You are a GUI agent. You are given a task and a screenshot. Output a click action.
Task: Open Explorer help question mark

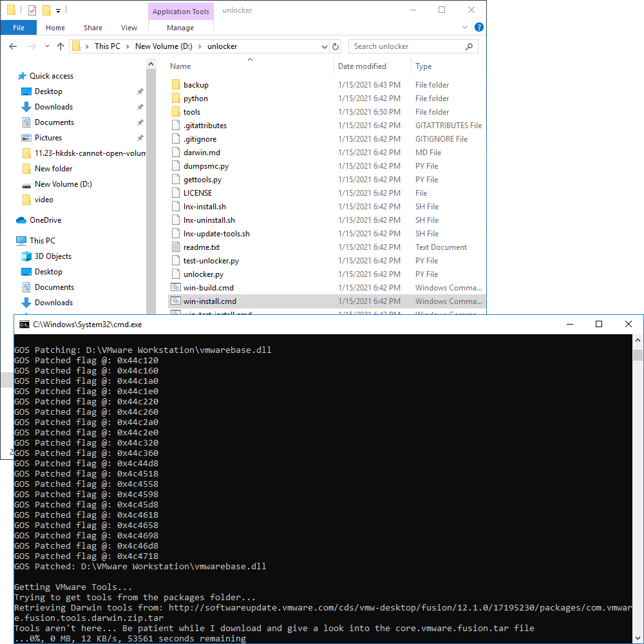pyautogui.click(x=479, y=27)
